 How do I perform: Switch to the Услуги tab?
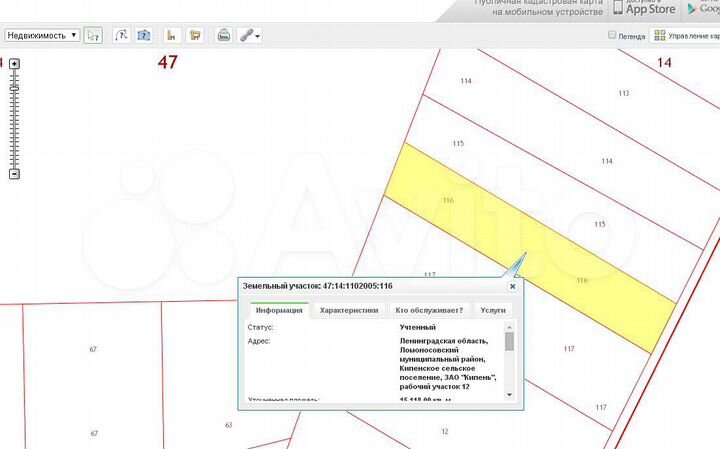coord(493,310)
